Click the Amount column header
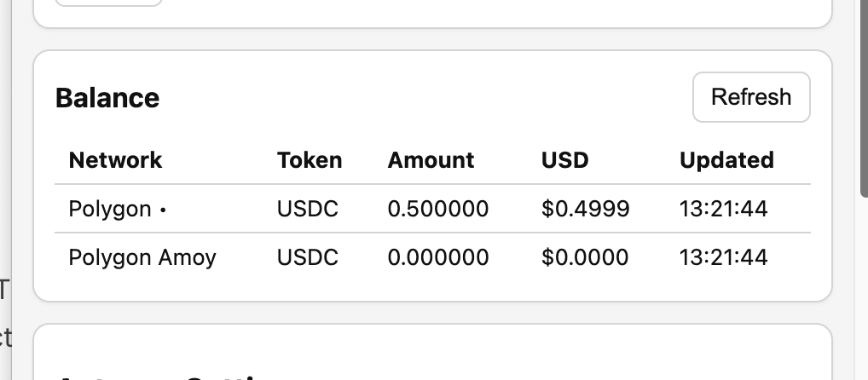This screenshot has height=380, width=868. (x=431, y=160)
